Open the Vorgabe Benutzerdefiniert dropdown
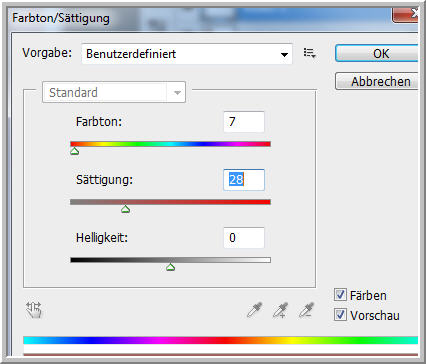The height and width of the screenshot is (364, 426). coord(187,54)
